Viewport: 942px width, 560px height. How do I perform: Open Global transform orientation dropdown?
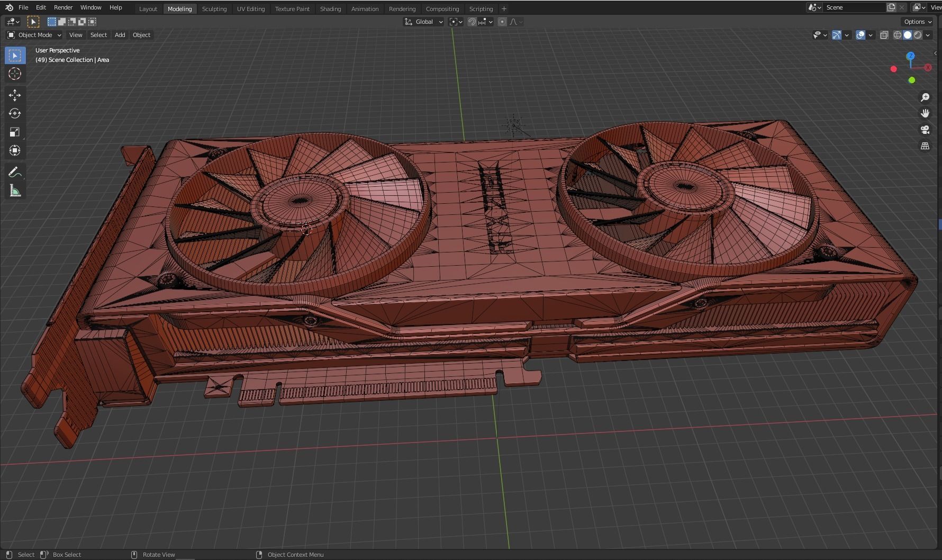tap(423, 22)
